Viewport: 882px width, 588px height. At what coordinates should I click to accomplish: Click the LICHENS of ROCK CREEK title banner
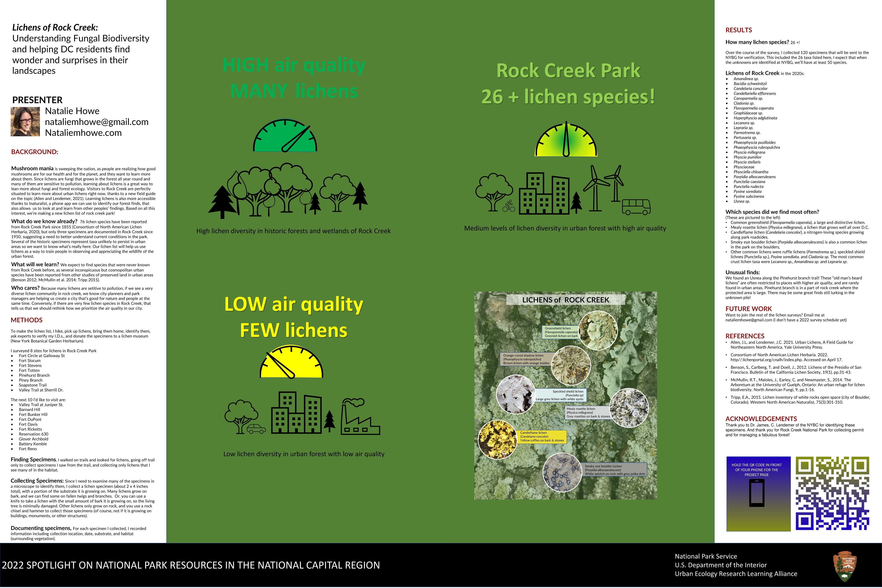pyautogui.click(x=566, y=300)
